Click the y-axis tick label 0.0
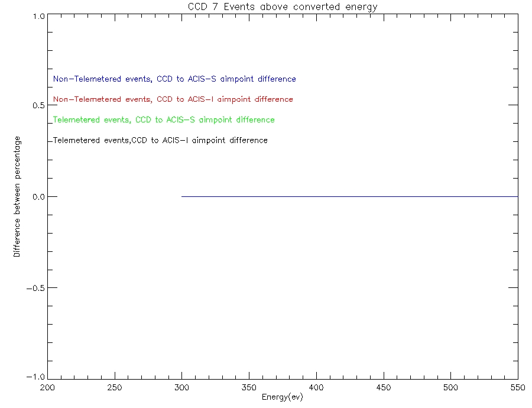This screenshot has width=532, height=408. (38, 197)
